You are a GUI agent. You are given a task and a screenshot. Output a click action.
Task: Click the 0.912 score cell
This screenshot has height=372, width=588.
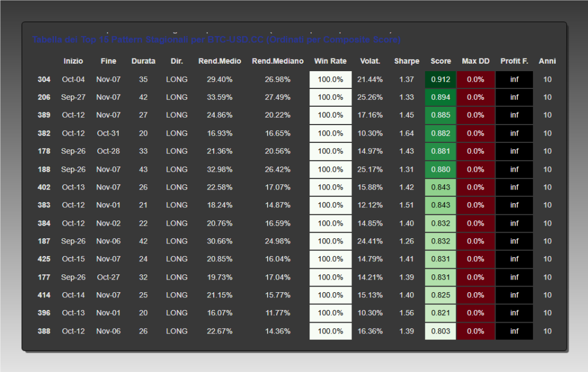coord(440,79)
